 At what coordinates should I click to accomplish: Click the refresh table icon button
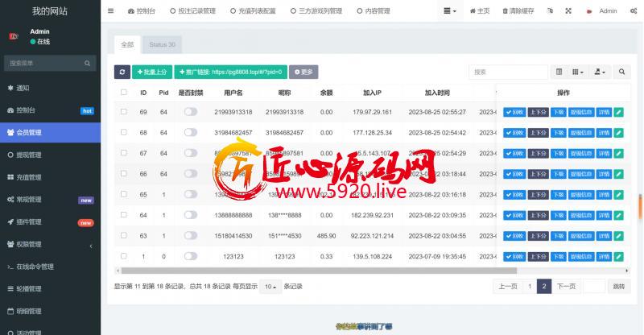[x=122, y=72]
